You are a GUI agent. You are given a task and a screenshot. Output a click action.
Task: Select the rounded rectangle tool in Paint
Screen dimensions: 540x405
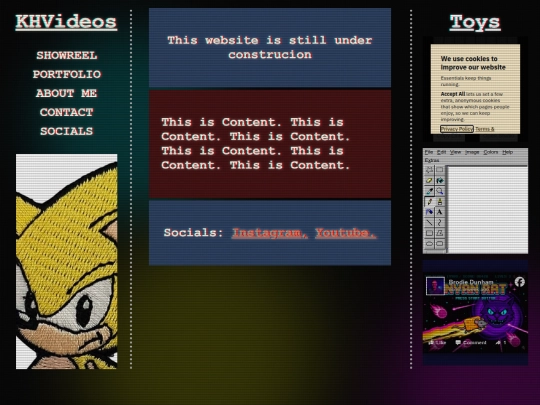(440, 243)
